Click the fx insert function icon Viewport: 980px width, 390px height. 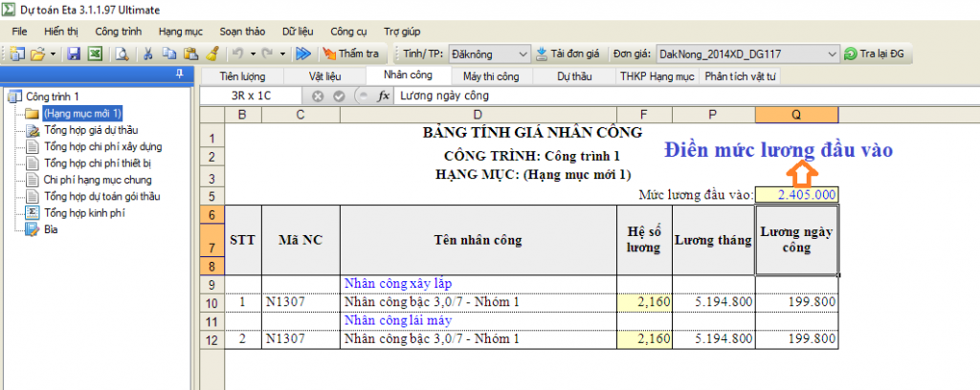click(x=384, y=97)
